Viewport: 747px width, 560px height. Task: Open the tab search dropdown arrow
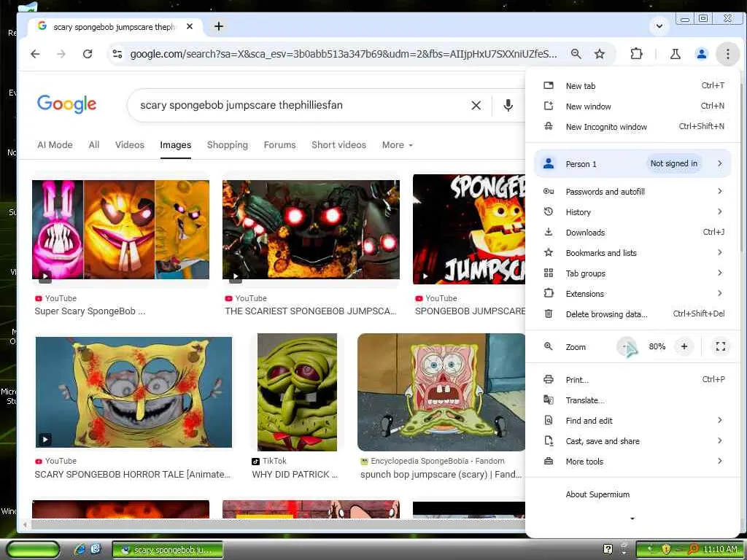(x=659, y=26)
